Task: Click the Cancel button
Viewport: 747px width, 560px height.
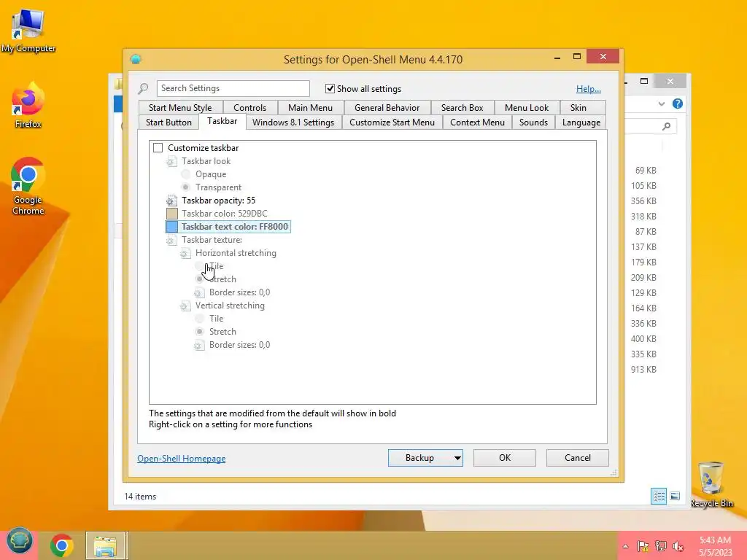Action: pyautogui.click(x=578, y=458)
